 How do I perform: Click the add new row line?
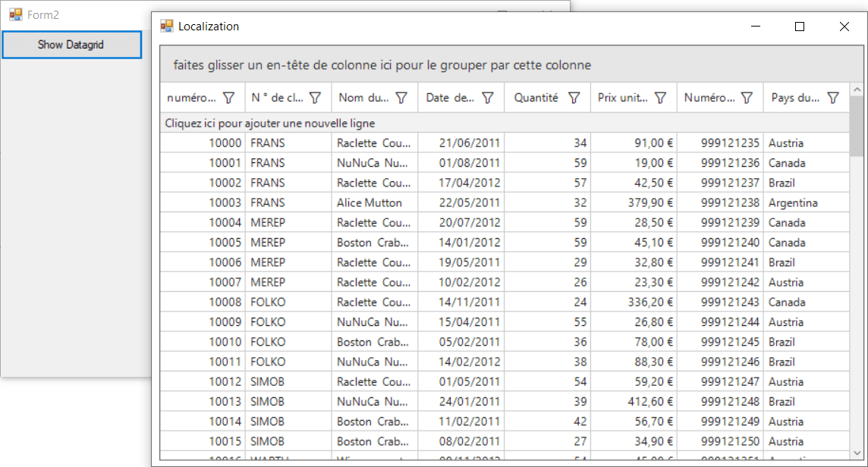click(505, 123)
